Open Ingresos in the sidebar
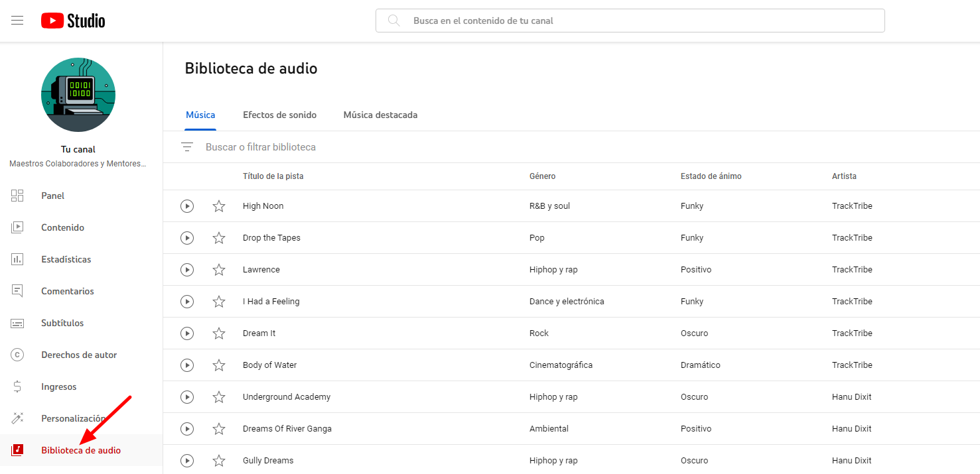 tap(81, 386)
